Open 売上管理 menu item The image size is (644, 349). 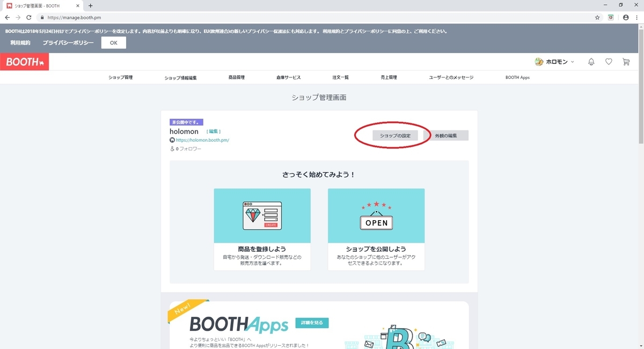[x=389, y=78]
